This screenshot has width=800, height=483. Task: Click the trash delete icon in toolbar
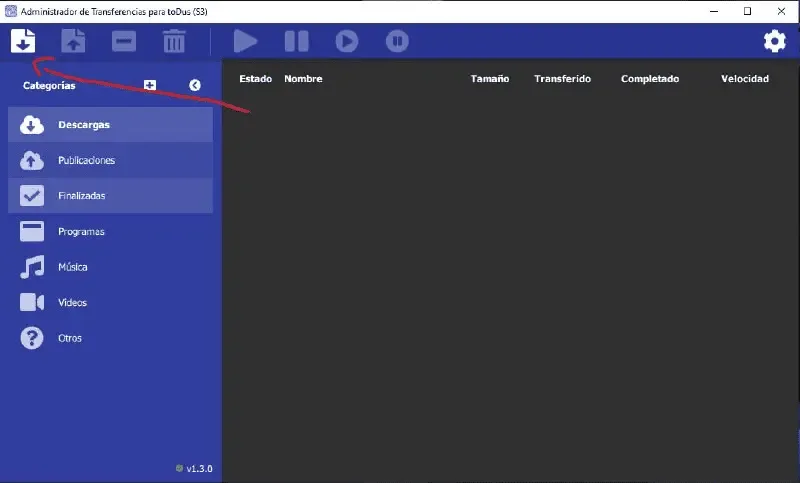coord(174,41)
